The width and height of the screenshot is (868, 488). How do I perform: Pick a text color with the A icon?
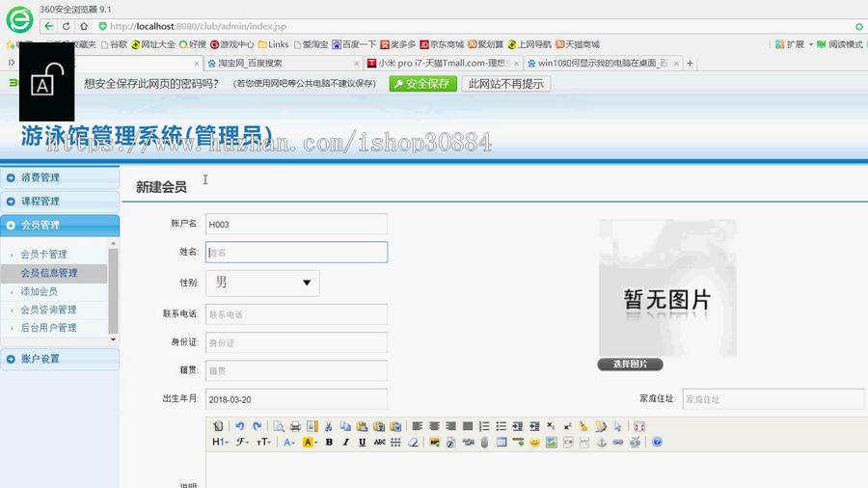click(288, 442)
